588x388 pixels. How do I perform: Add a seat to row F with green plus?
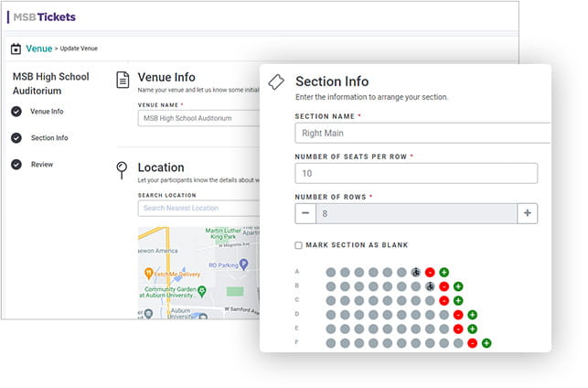click(x=486, y=343)
